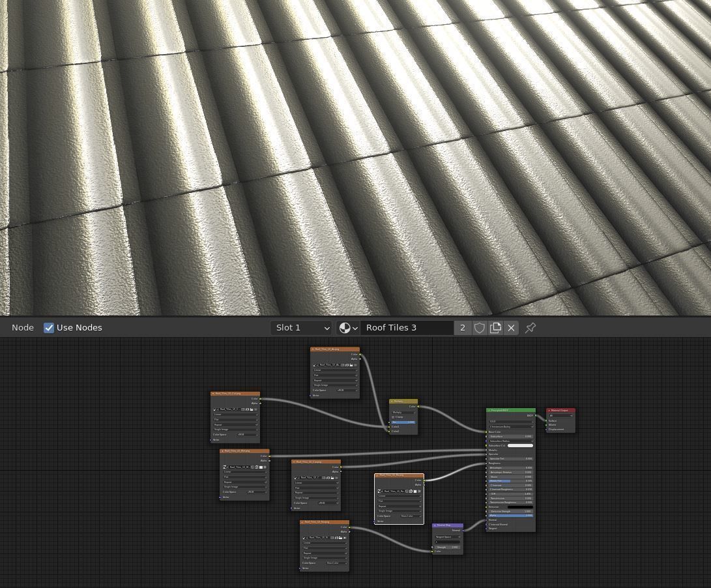
Task: Create new material copy icon in header
Action: (495, 328)
